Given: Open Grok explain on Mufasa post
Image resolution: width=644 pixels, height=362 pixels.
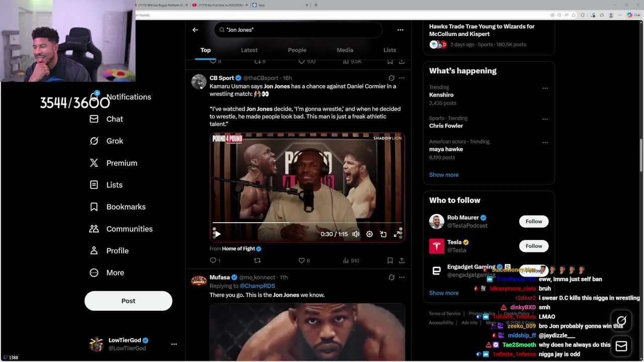Looking at the screenshot, I should [391, 277].
